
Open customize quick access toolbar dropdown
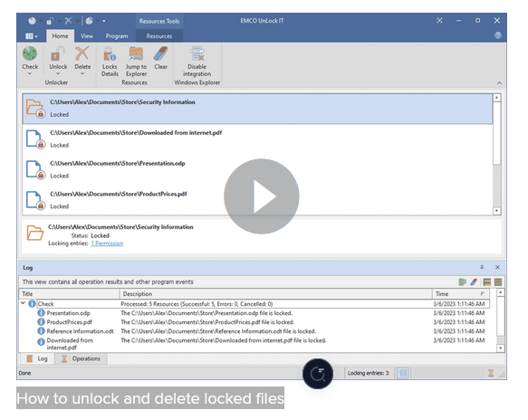click(104, 21)
